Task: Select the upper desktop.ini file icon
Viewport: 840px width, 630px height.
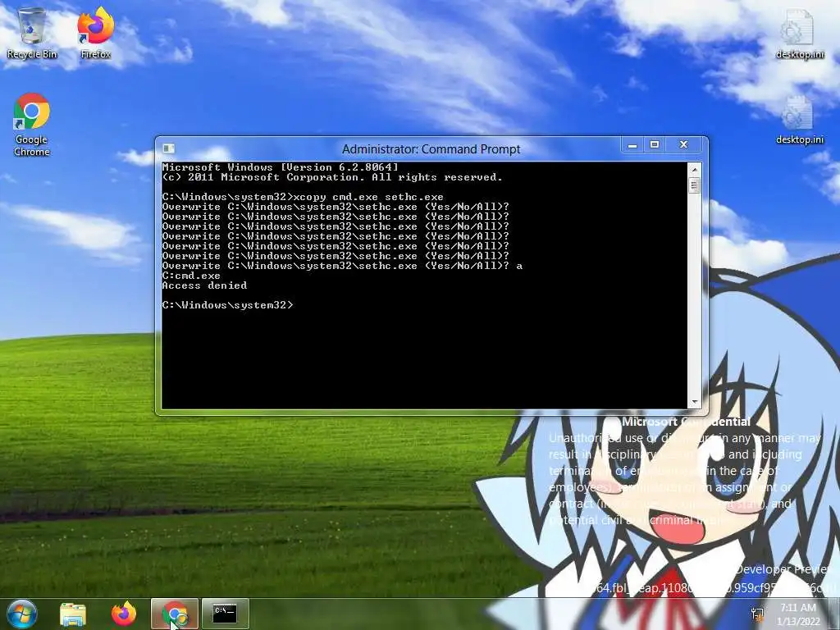Action: (x=799, y=33)
